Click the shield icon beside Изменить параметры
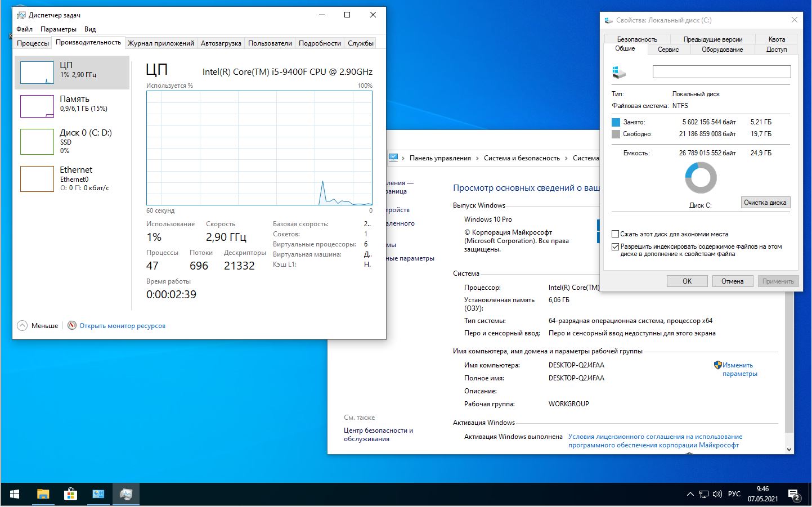This screenshot has height=507, width=812. coord(717,365)
